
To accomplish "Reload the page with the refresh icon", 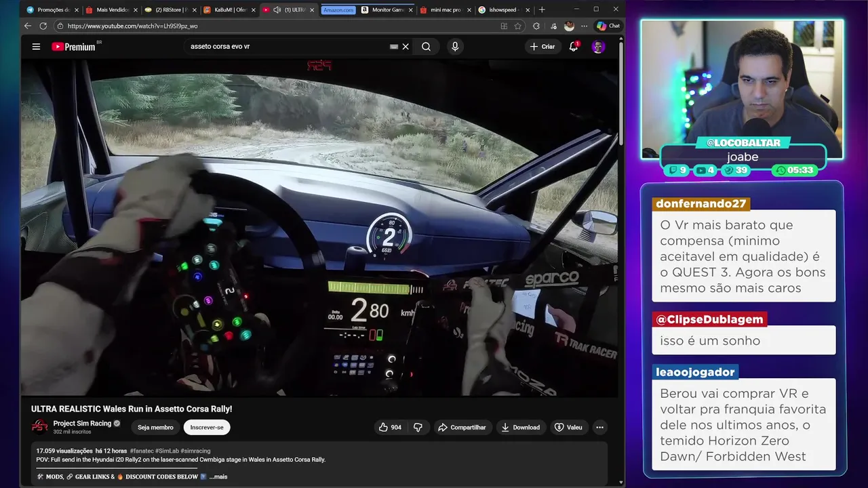I will click(43, 26).
